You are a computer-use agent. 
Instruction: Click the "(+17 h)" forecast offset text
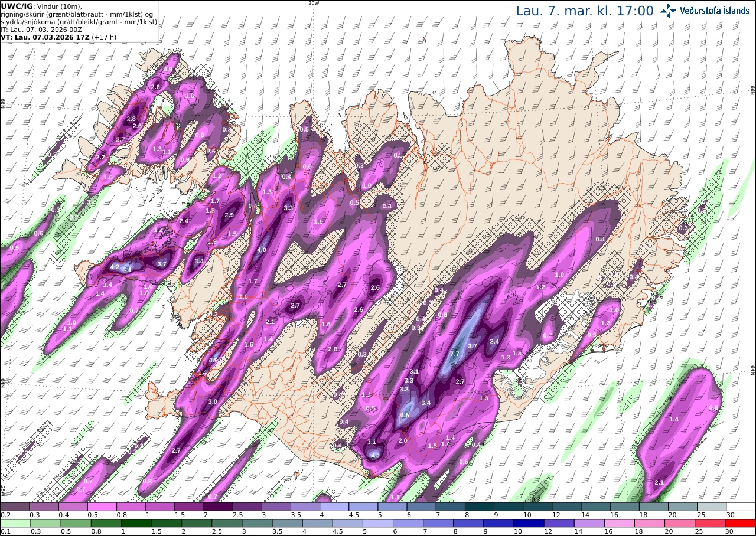105,37
